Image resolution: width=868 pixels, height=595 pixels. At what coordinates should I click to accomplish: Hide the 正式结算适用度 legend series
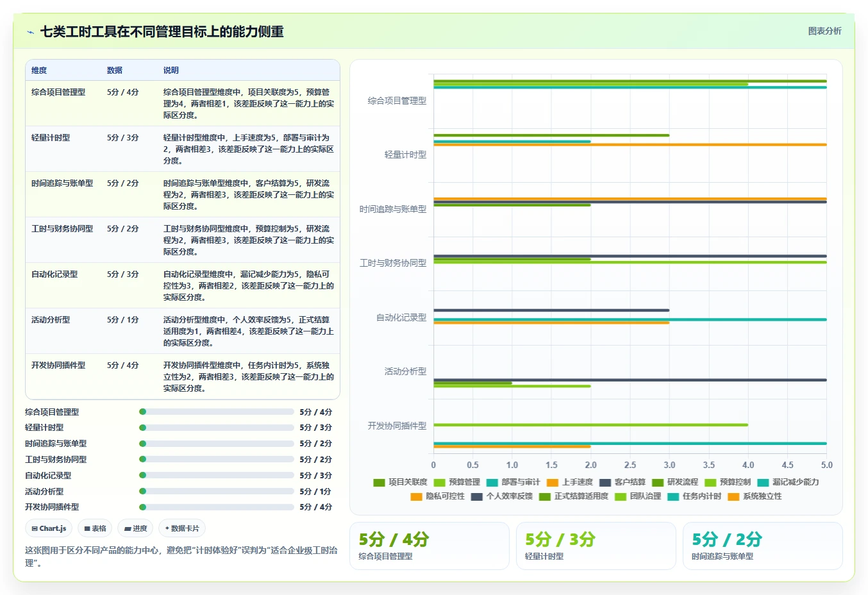573,496
